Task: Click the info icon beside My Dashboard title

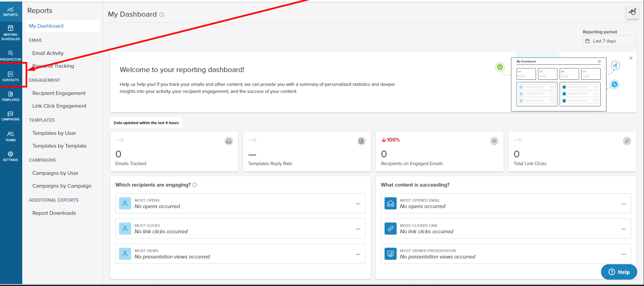Action: (162, 14)
